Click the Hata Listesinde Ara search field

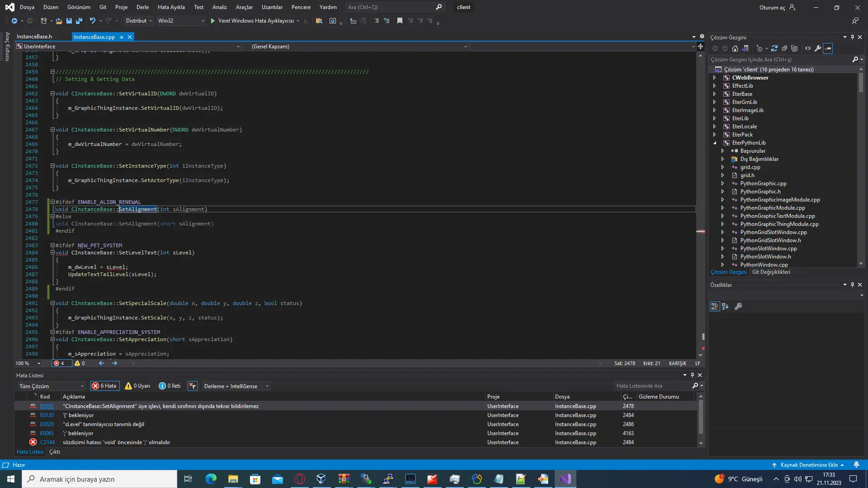point(653,386)
